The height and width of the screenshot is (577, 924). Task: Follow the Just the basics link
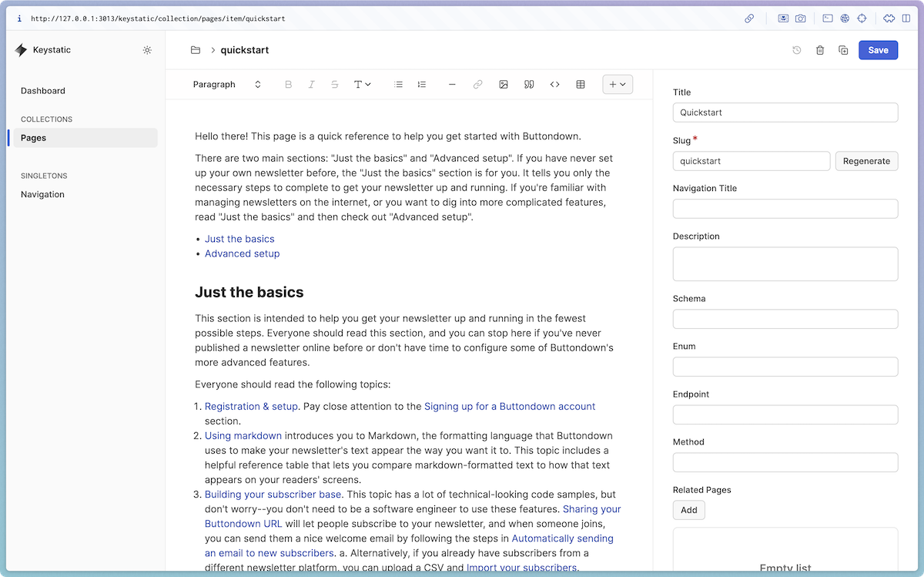pyautogui.click(x=239, y=239)
